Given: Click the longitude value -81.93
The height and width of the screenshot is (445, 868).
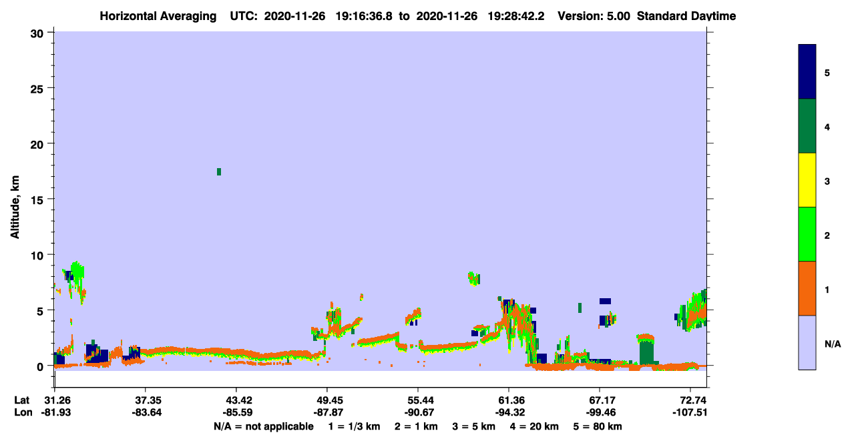Looking at the screenshot, I should (x=55, y=412).
